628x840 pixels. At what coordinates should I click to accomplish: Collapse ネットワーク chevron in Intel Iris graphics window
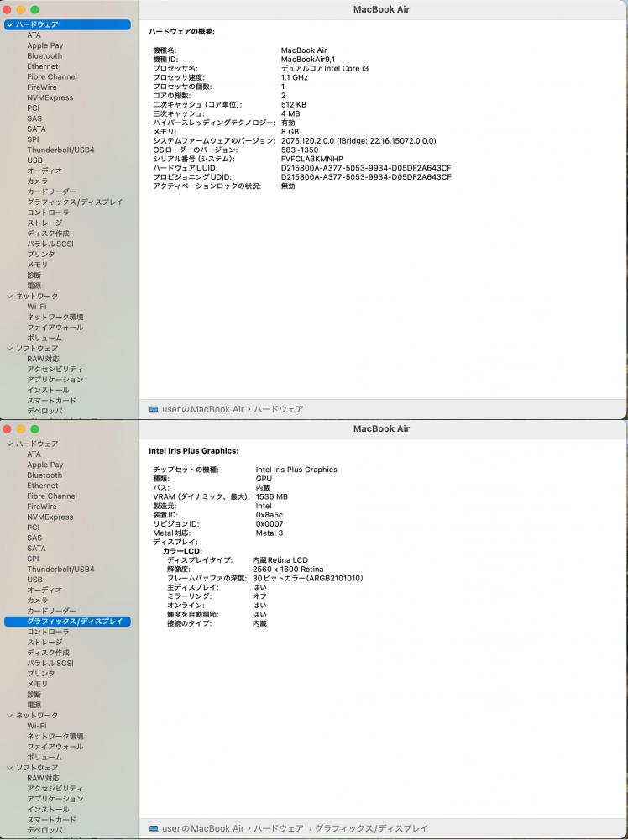click(x=9, y=716)
